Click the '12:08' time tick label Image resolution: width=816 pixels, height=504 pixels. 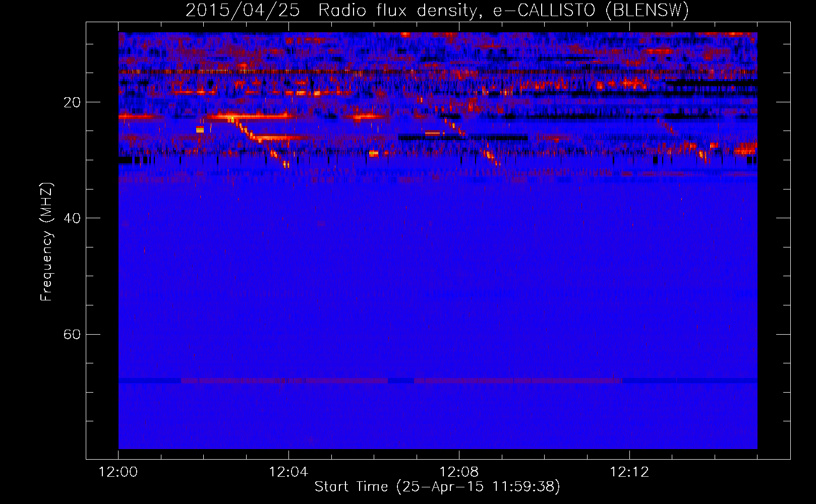pyautogui.click(x=459, y=472)
